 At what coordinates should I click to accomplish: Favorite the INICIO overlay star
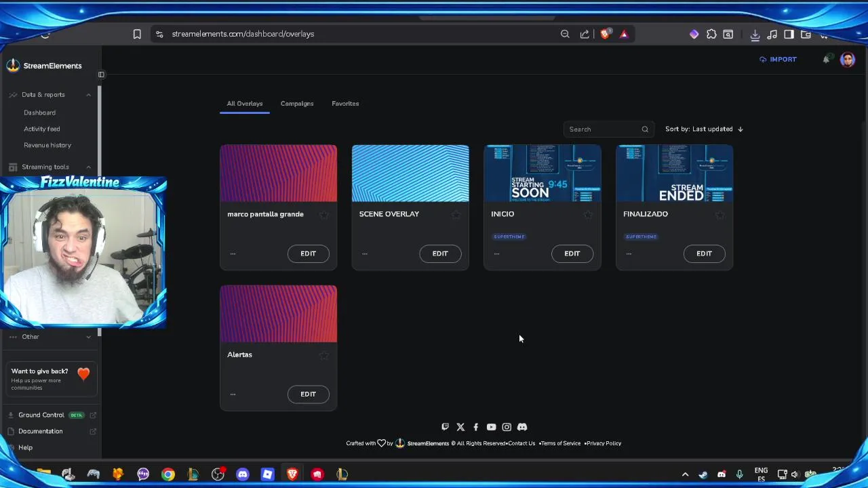588,215
